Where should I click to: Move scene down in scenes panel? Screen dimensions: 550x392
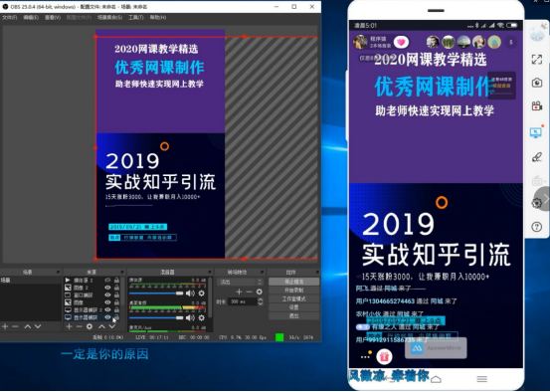[38, 326]
